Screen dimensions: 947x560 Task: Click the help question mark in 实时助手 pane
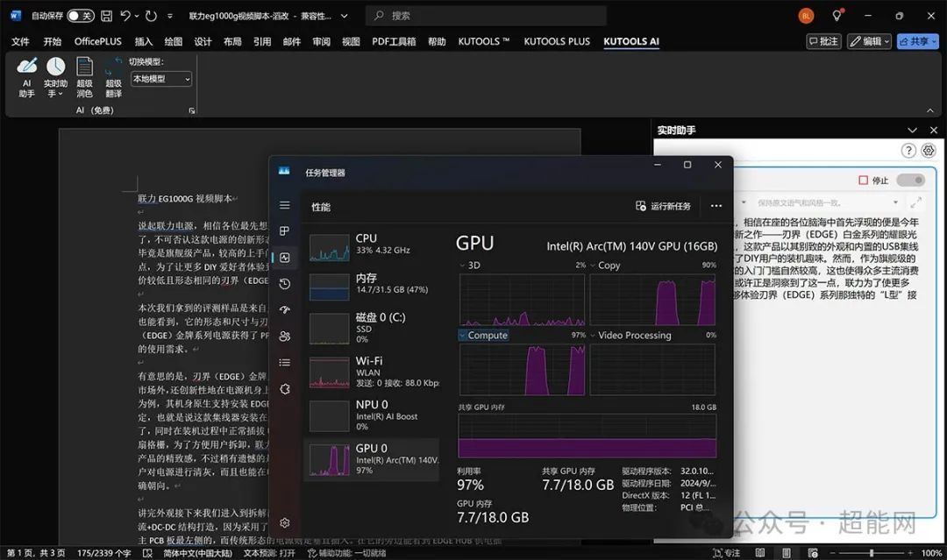908,150
